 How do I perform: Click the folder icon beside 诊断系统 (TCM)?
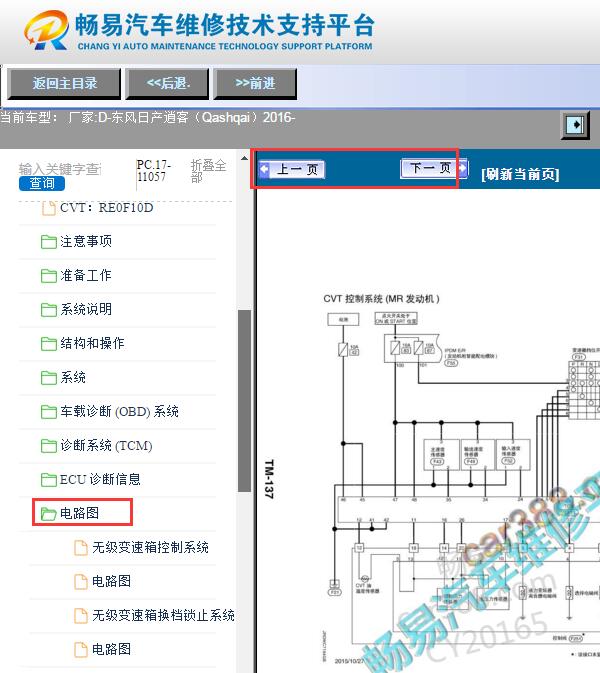[48, 446]
